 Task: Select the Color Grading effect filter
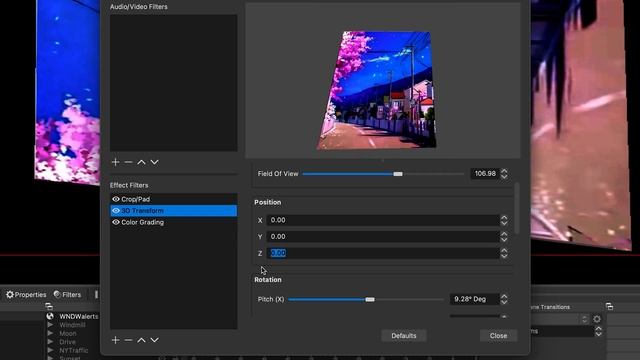click(x=173, y=222)
